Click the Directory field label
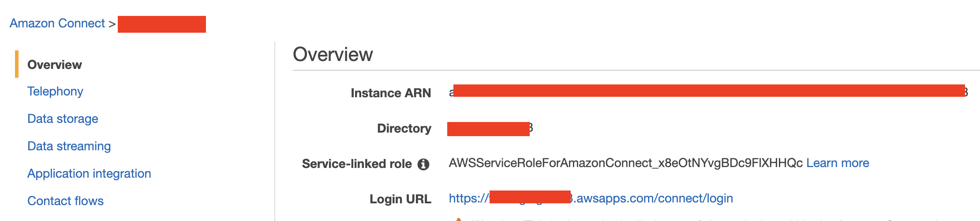 coord(404,129)
